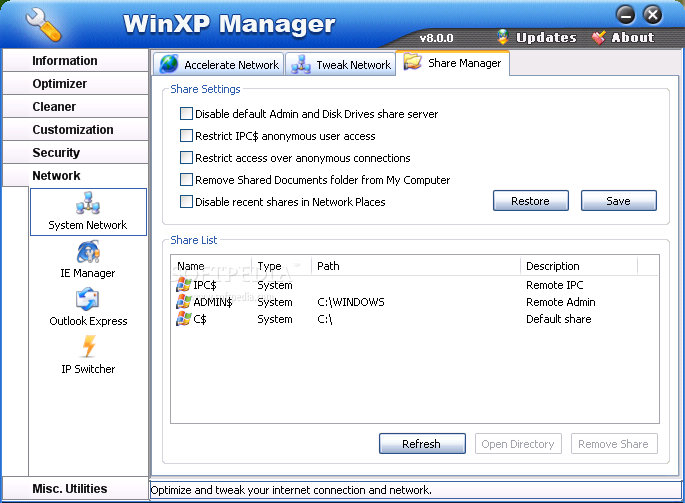Check Restrict IPC$ anonymous user access
Screen dimensions: 685x503
pyautogui.click(x=186, y=135)
